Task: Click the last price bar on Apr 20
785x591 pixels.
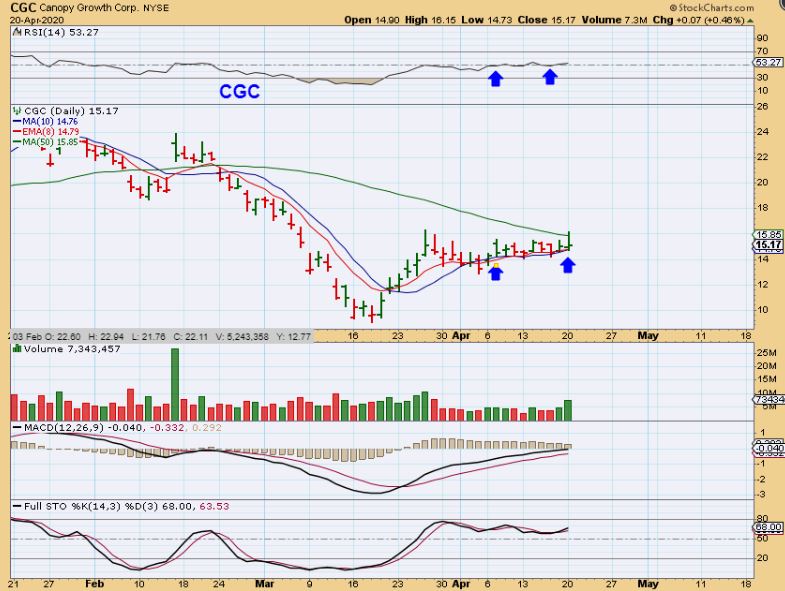Action: (x=569, y=240)
